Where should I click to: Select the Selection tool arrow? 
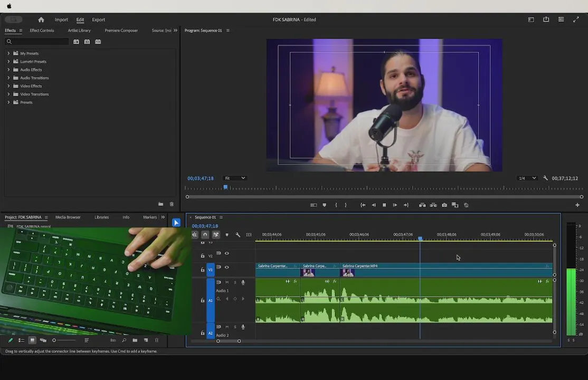coord(176,223)
